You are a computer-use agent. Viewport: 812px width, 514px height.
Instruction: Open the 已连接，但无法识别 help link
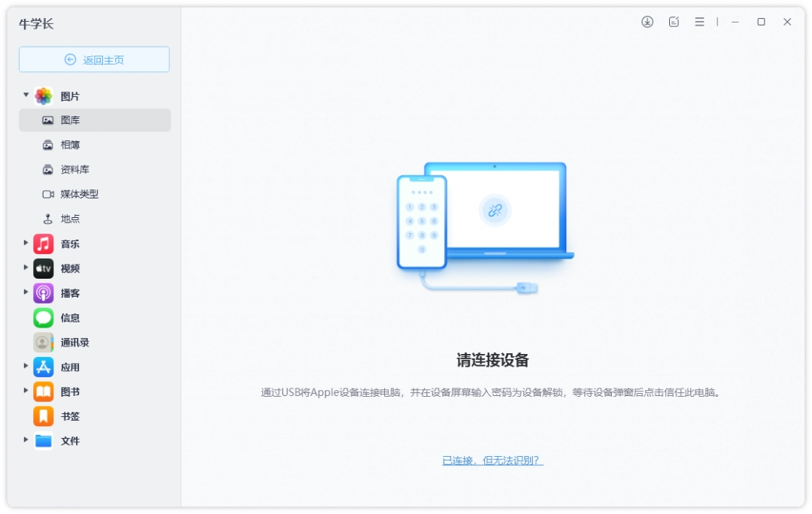tap(492, 461)
